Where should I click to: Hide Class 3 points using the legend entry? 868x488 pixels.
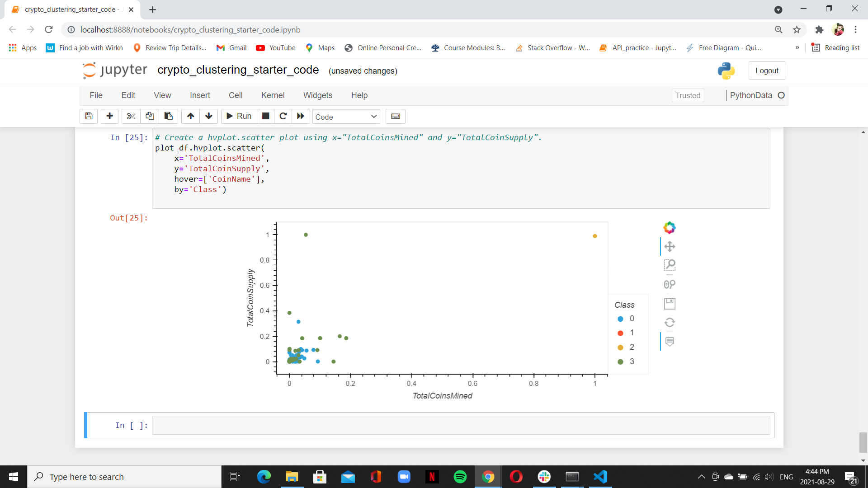[x=626, y=361]
